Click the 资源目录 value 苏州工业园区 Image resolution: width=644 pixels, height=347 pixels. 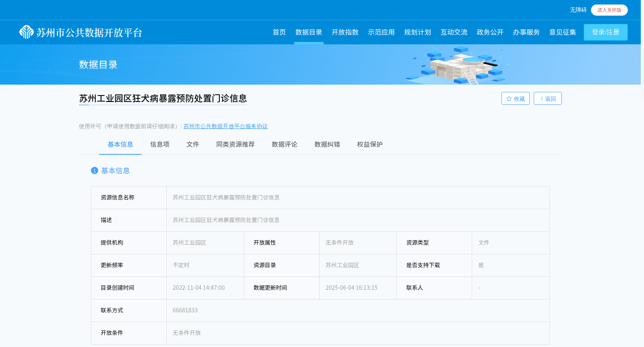pyautogui.click(x=343, y=265)
